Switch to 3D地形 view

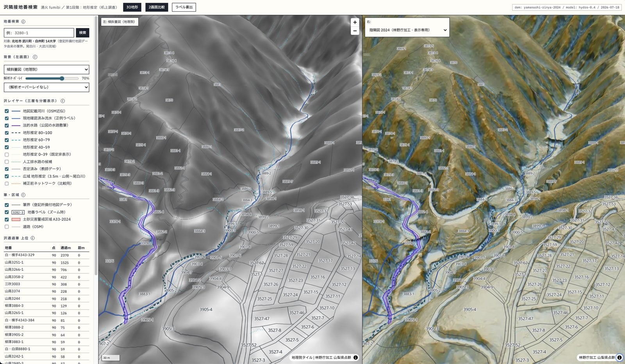click(x=132, y=7)
